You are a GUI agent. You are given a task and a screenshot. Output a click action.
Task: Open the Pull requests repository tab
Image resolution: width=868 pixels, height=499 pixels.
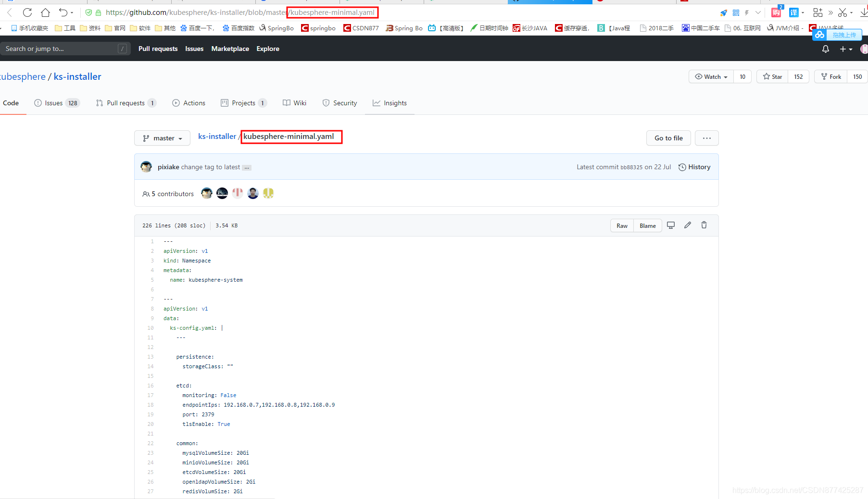126,103
